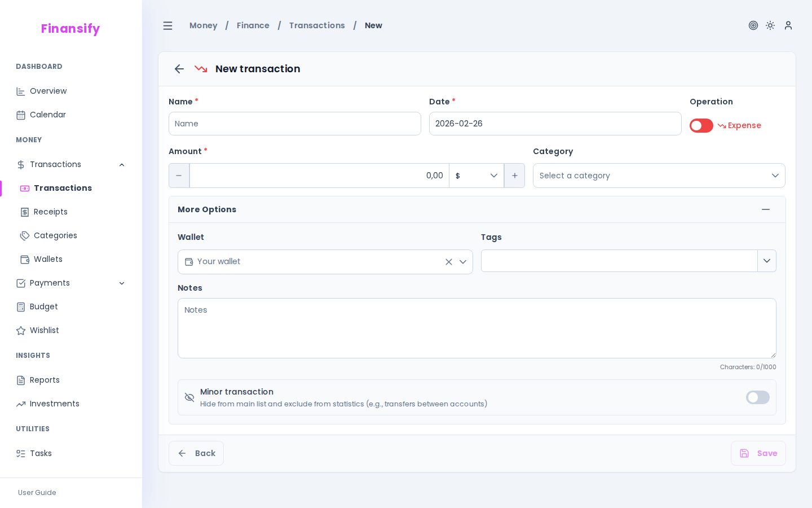
Task: Click the Back button at the bottom
Action: click(x=196, y=453)
